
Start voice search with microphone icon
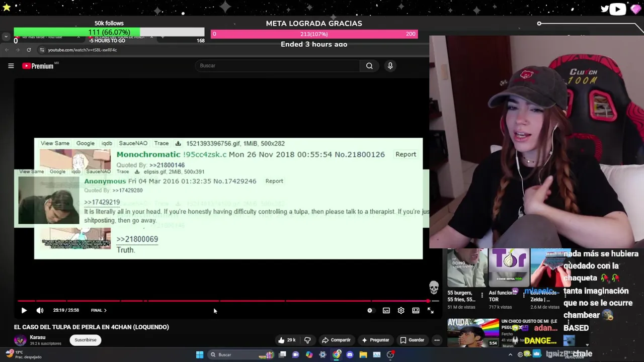pos(390,66)
